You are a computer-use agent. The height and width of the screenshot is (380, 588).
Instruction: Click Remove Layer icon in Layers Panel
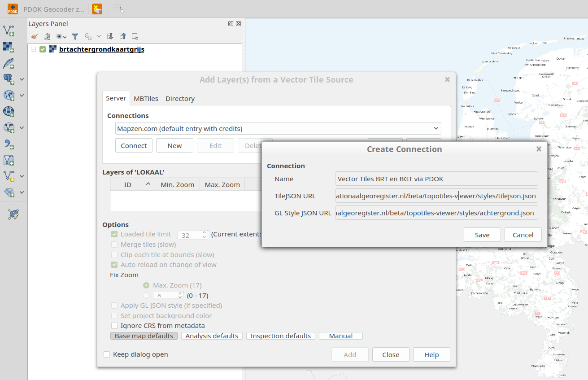[135, 36]
